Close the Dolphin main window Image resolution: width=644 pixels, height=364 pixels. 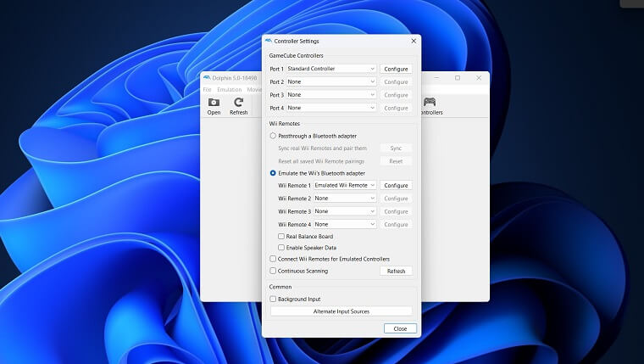(x=479, y=78)
